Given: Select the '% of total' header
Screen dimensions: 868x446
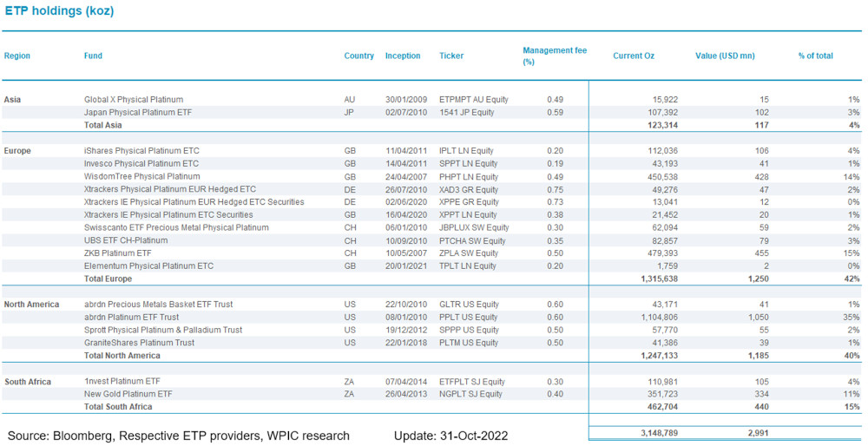Looking at the screenshot, I should click(x=815, y=56).
